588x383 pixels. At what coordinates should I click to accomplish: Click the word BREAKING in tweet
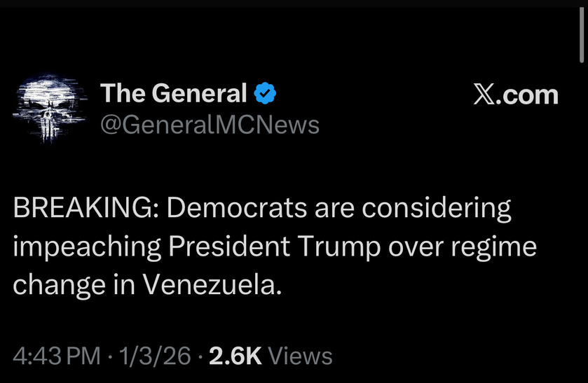pos(83,208)
